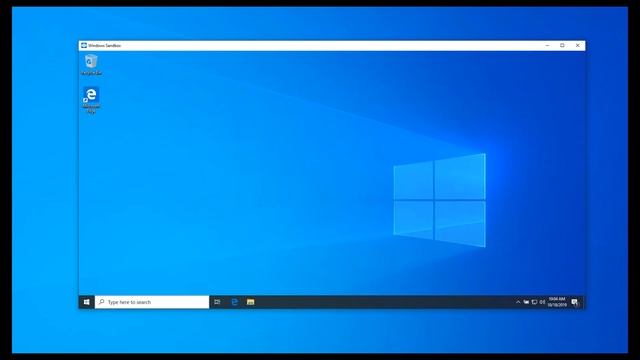
Task: Close the Windows Sandbox window
Action: tap(578, 45)
